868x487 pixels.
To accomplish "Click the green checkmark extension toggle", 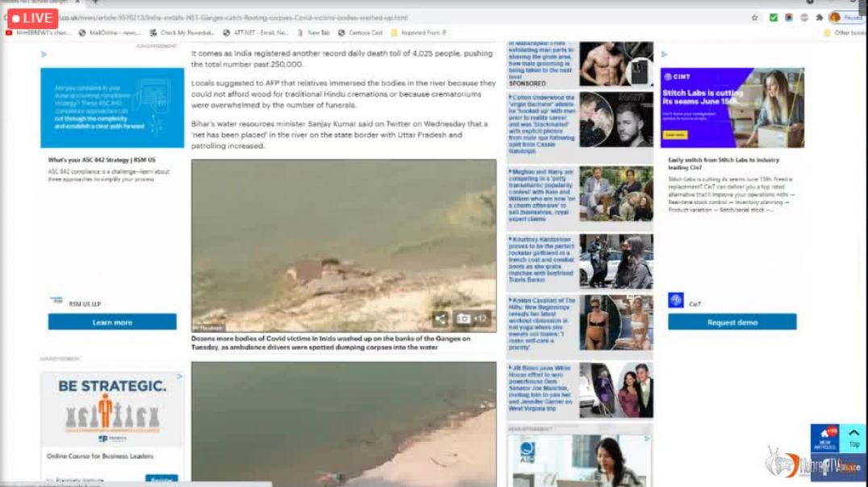I will pyautogui.click(x=773, y=17).
